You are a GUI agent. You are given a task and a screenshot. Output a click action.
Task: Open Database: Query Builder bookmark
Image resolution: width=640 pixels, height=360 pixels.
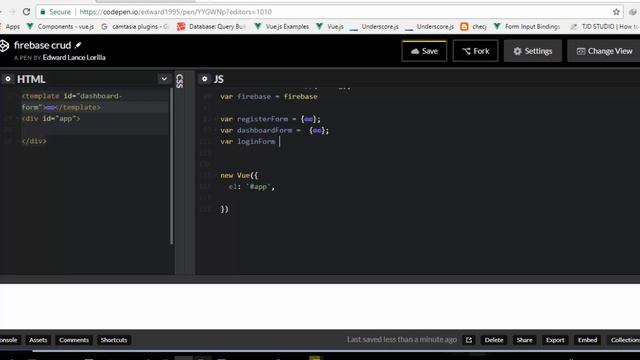[x=211, y=27]
